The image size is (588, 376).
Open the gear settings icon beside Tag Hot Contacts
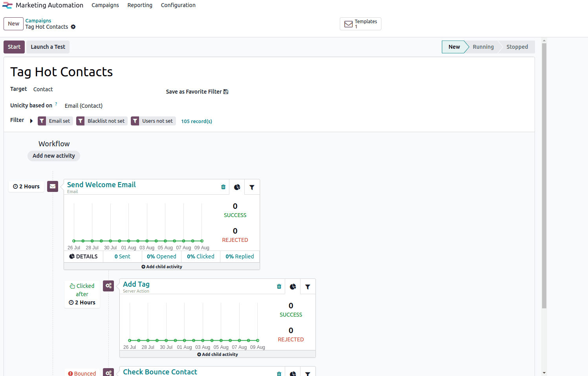point(73,27)
